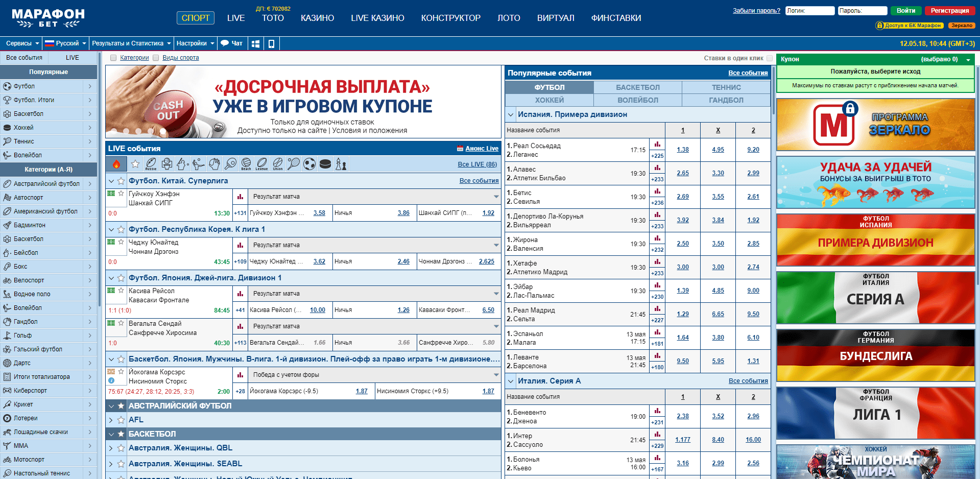Viewport: 980px width, 479px height.
Task: Filter LIVE events by baseball icon
Action: tap(183, 164)
